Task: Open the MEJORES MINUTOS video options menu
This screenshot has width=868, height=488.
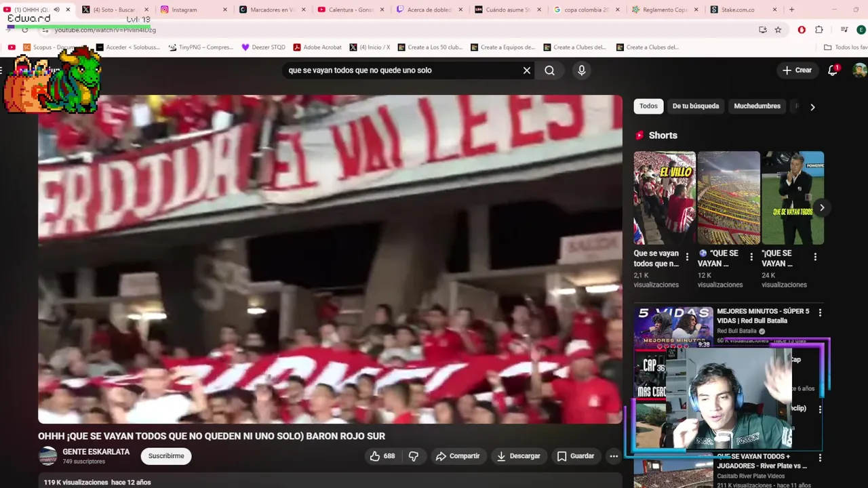Action: click(x=820, y=312)
